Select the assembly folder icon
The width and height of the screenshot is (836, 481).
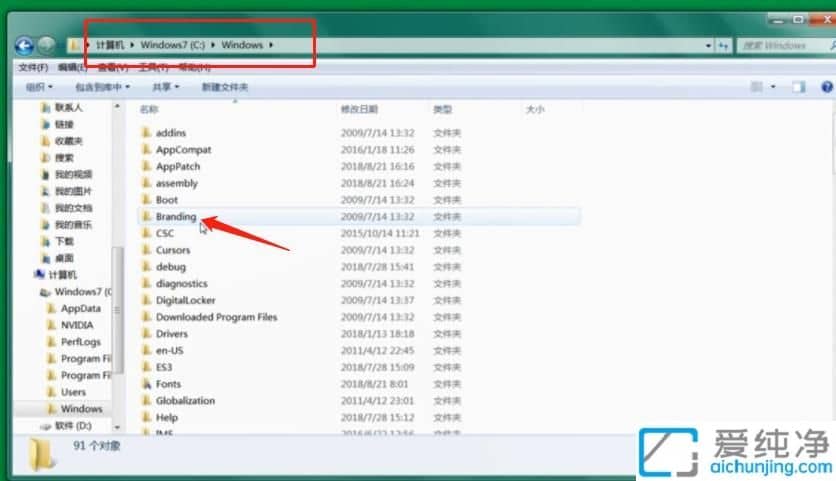point(147,183)
